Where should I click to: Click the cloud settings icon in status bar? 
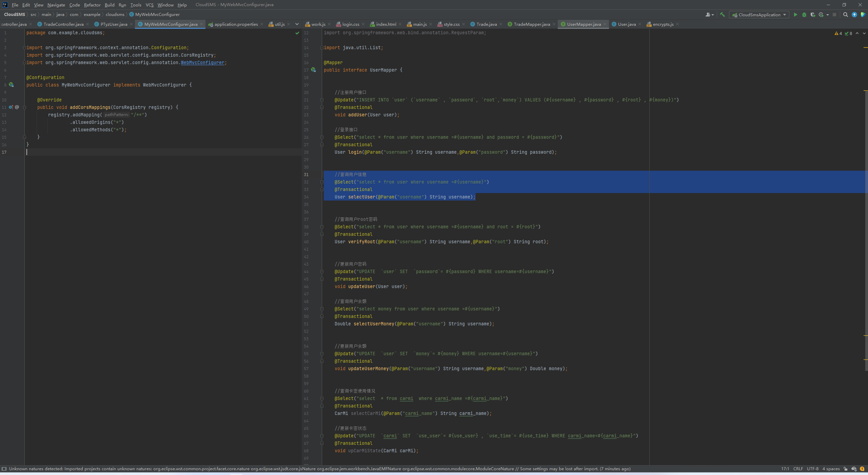pyautogui.click(x=854, y=469)
